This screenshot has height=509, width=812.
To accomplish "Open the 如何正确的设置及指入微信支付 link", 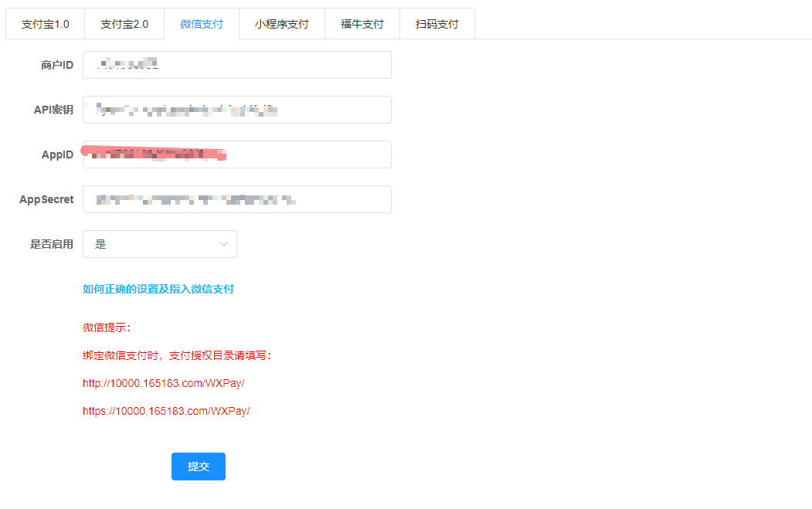I will (158, 289).
